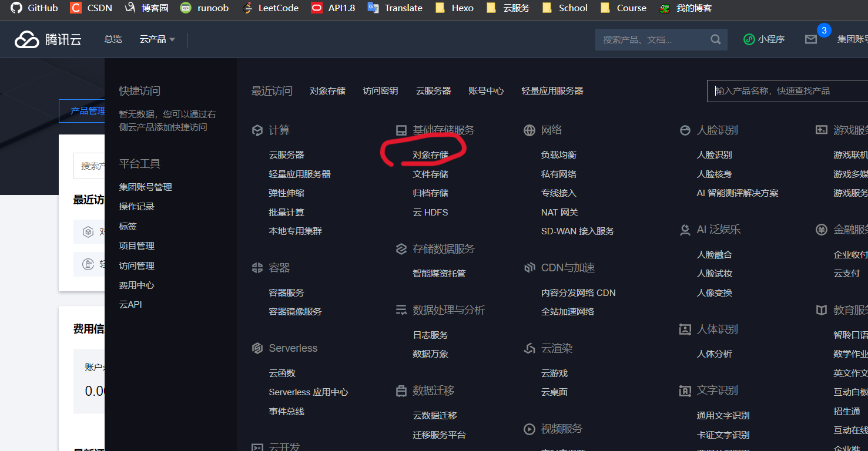Viewport: 868px width, 451px height.
Task: Click the 数据迁移 category icon
Action: tap(401, 391)
